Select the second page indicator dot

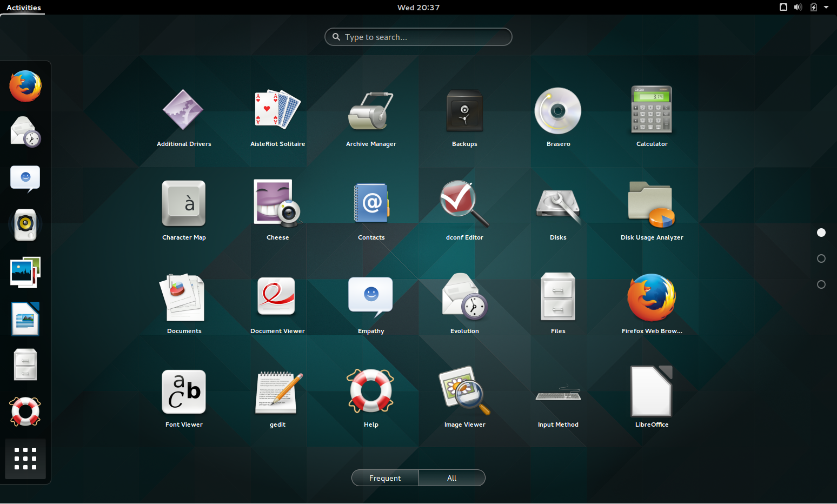(x=821, y=258)
